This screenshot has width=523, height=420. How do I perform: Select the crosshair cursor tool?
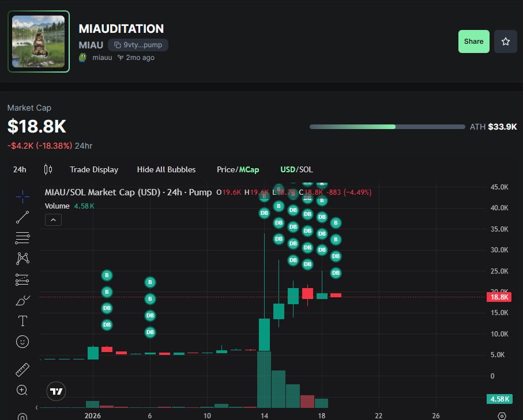pyautogui.click(x=22, y=196)
